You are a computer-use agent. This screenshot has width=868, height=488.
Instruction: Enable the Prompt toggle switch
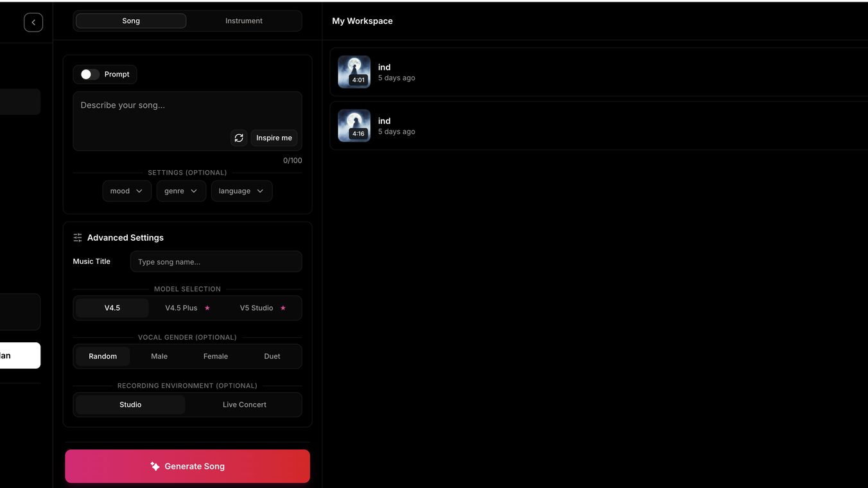pyautogui.click(x=87, y=74)
